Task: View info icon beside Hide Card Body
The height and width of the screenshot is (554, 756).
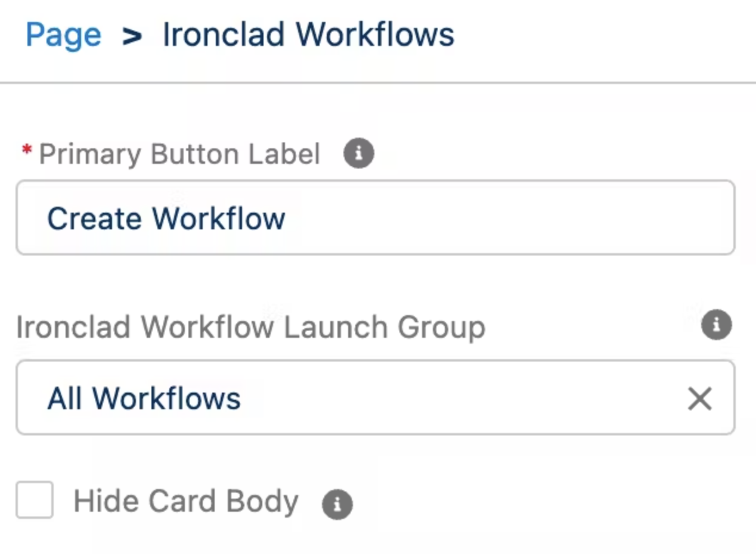Action: click(x=337, y=505)
